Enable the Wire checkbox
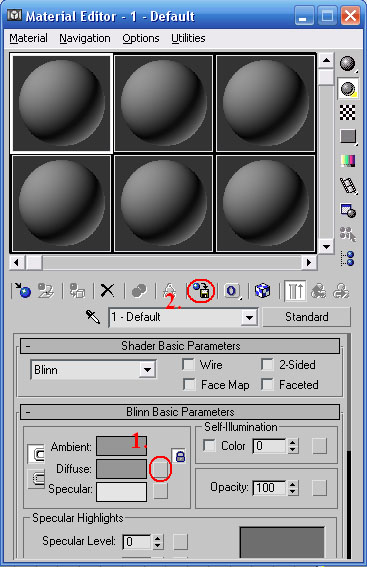Screen dimensions: 367x567 point(189,364)
